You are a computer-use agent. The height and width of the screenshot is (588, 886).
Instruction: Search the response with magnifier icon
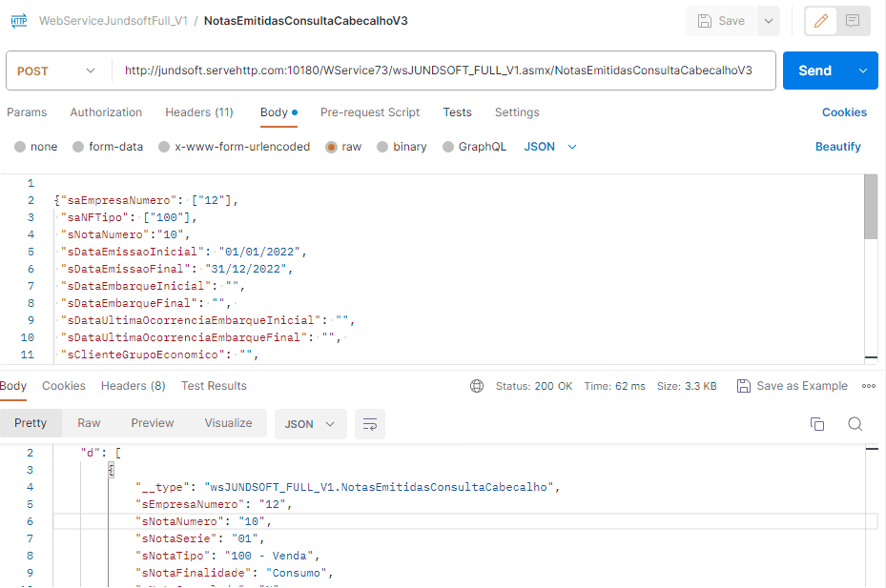855,424
